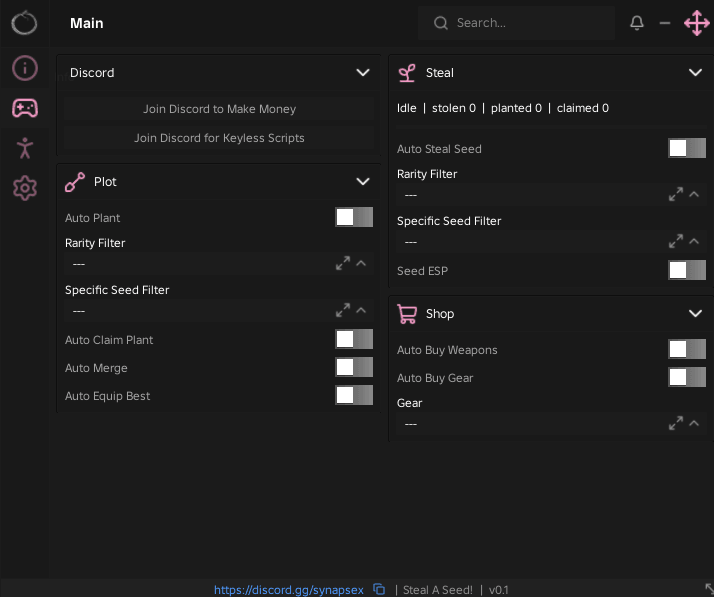
Task: Click Join Discord to Make Money
Action: [219, 109]
